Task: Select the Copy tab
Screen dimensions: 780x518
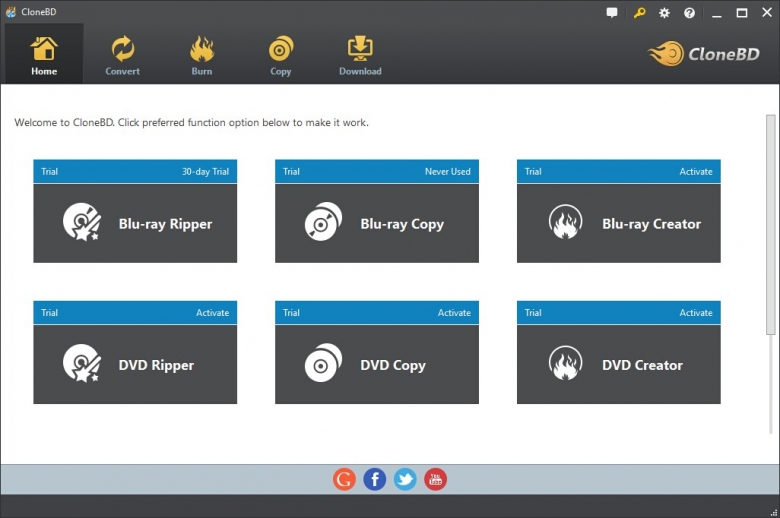Action: [x=281, y=55]
